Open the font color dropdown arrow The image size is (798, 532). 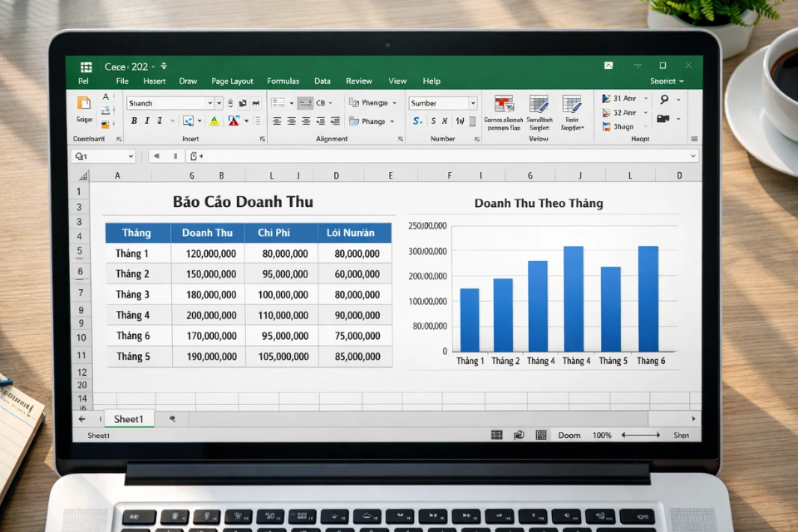coord(247,121)
